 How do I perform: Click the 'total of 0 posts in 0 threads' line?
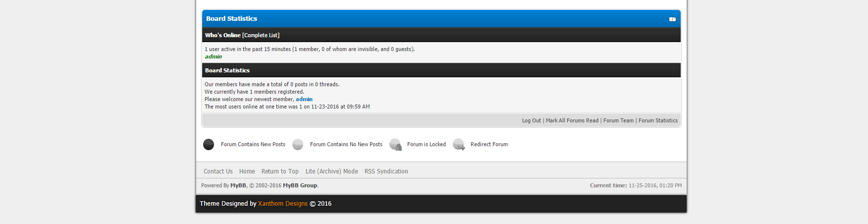click(x=272, y=84)
